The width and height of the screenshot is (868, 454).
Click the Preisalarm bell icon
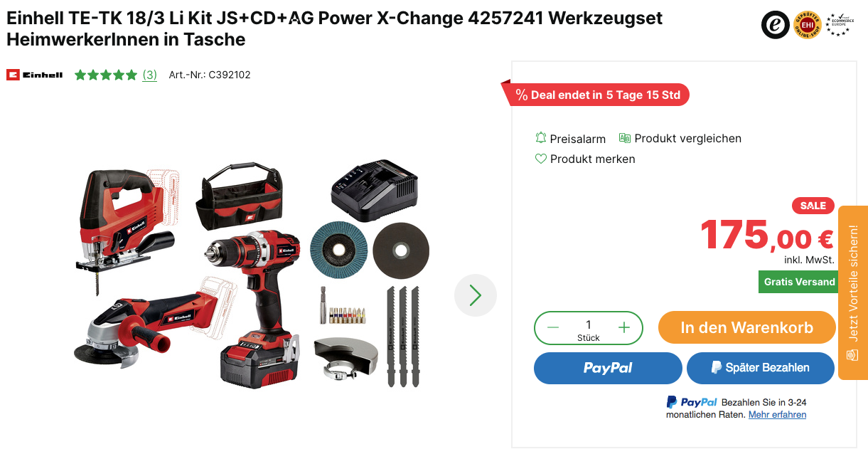[541, 138]
